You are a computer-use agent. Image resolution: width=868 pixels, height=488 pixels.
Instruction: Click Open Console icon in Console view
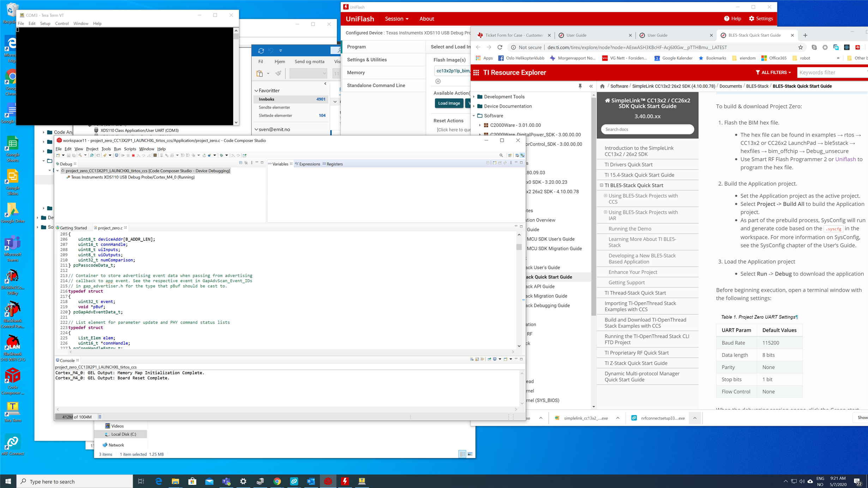pos(505,359)
